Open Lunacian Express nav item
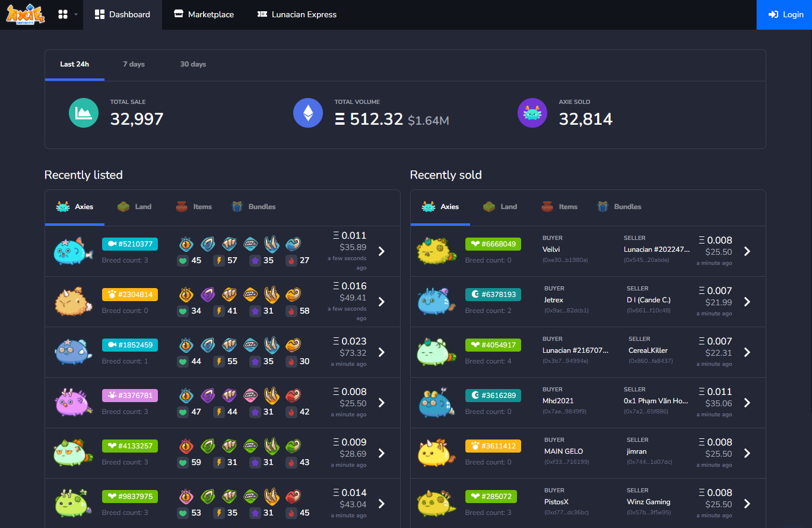 pyautogui.click(x=297, y=14)
